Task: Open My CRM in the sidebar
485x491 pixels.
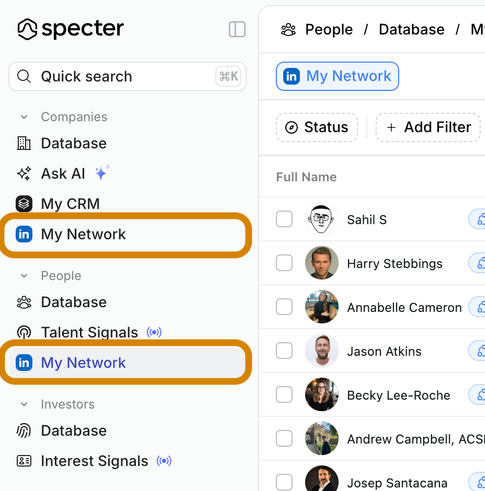Action: point(58,204)
